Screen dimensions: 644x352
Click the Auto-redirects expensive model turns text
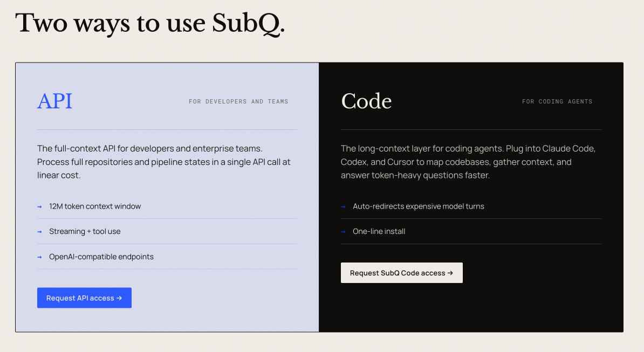tap(419, 206)
